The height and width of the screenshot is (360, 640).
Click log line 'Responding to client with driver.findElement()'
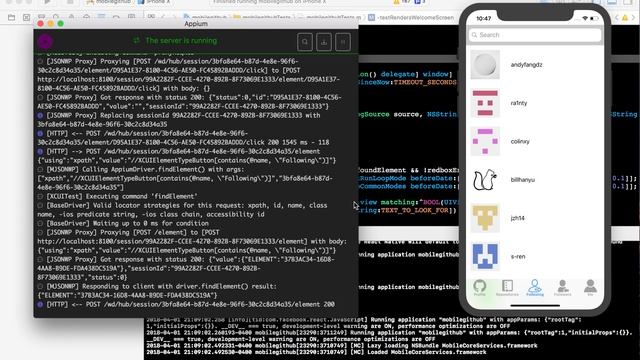pyautogui.click(x=161, y=286)
